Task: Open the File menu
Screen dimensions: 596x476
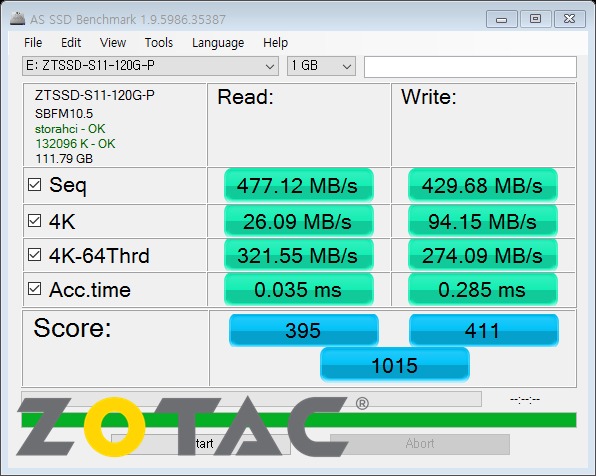Action: [33, 43]
